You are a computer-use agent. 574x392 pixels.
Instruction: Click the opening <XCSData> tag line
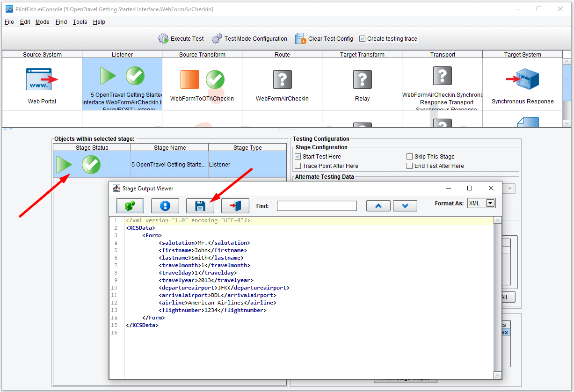tap(140, 228)
